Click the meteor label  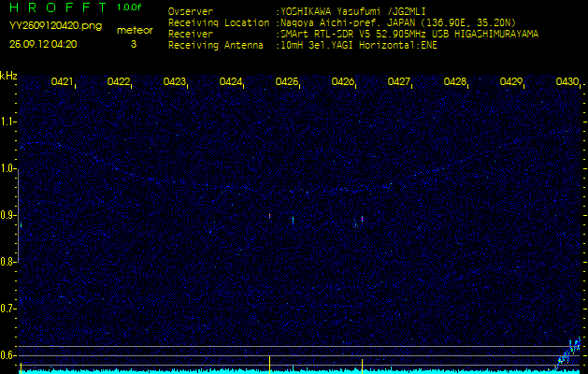134,30
